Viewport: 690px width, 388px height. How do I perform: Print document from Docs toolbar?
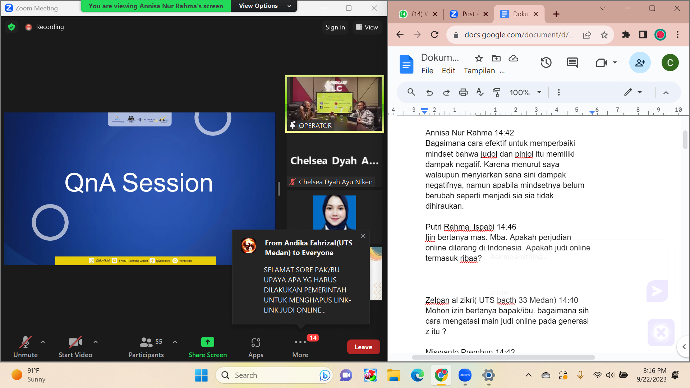click(463, 92)
